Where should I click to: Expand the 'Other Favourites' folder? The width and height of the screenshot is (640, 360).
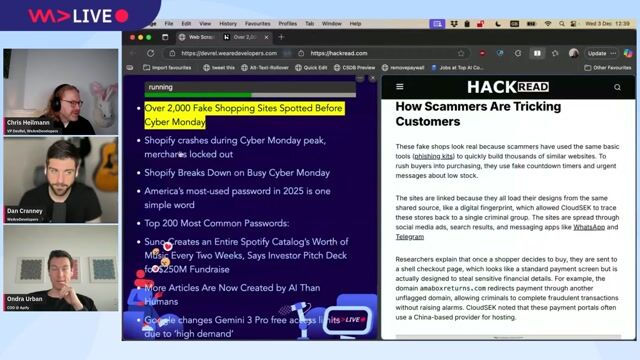tap(608, 68)
